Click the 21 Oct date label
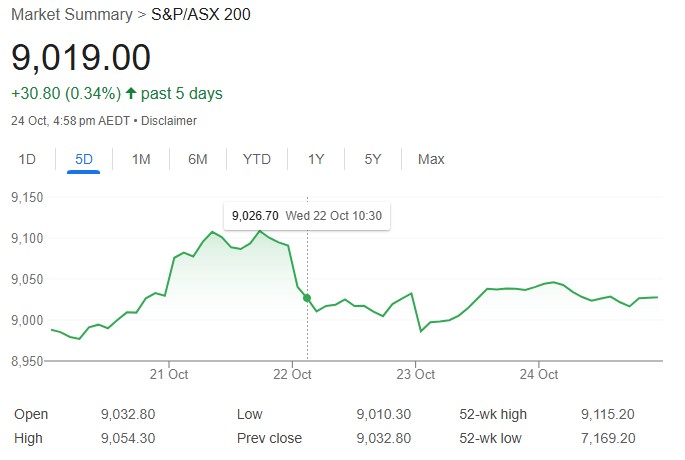The width and height of the screenshot is (685, 460). point(169,375)
